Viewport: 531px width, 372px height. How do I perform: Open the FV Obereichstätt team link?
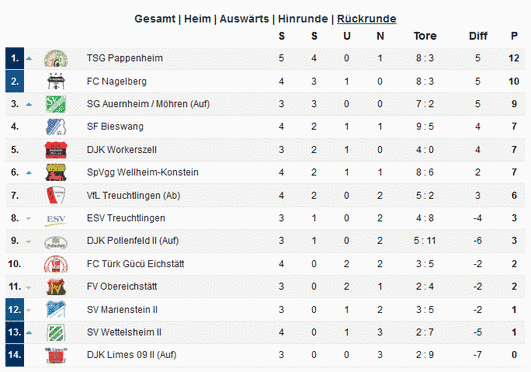122,287
